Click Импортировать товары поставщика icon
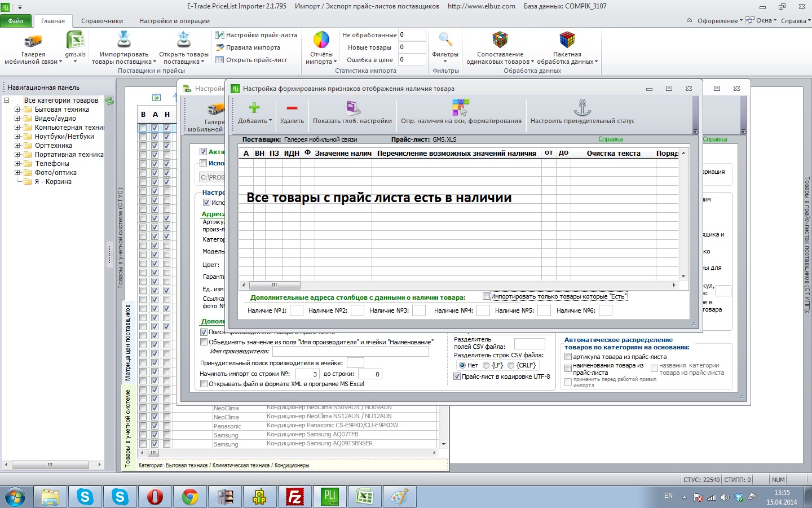Screen dimensions: 812x508 coord(124,40)
